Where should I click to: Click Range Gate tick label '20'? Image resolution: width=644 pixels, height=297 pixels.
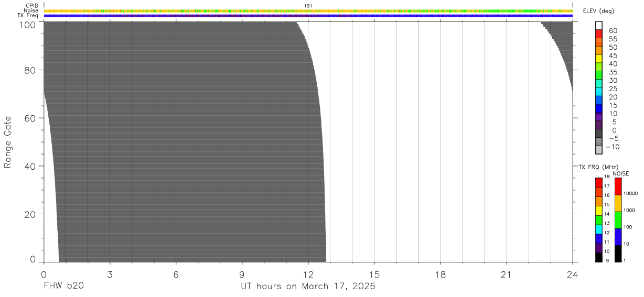(x=30, y=214)
